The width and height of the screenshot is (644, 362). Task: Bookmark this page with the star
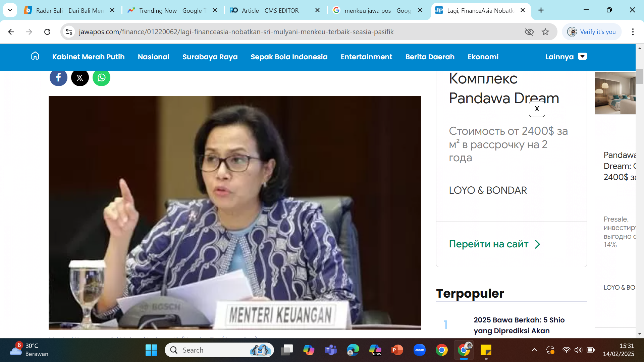pyautogui.click(x=545, y=32)
